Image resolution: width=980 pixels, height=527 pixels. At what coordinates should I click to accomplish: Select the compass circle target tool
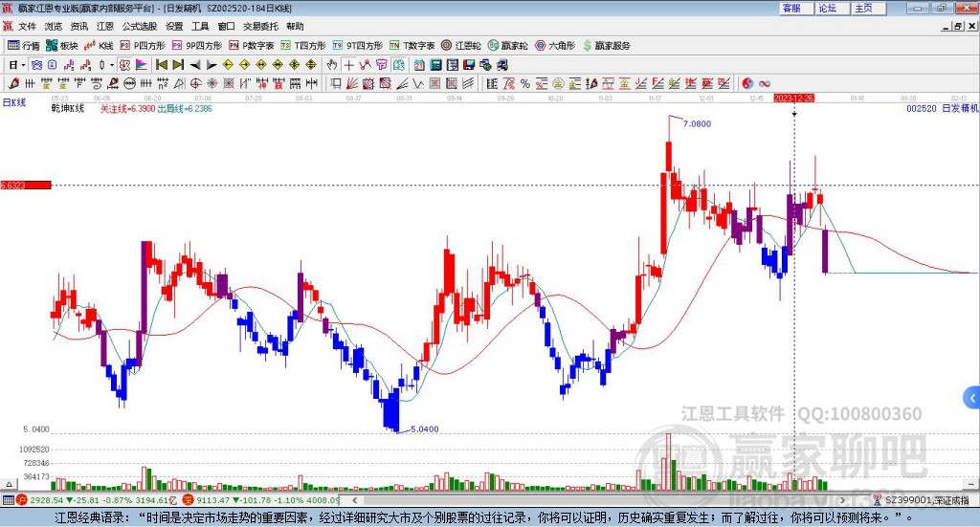(195, 83)
